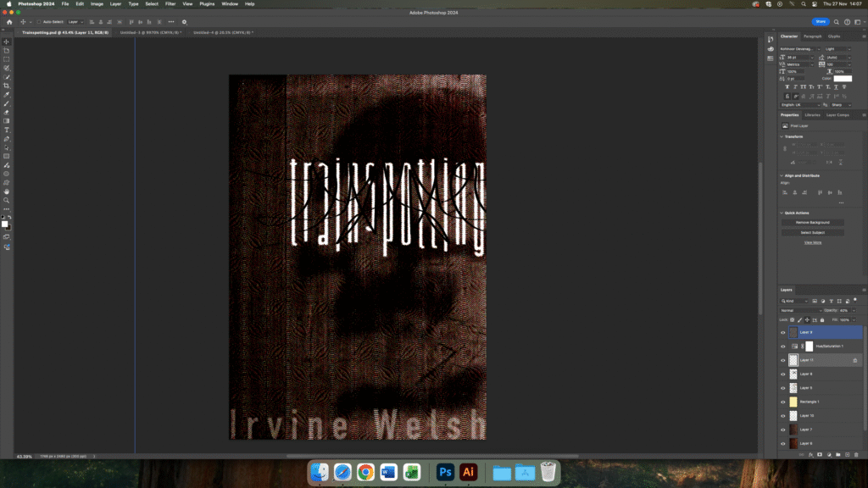868x488 pixels.
Task: Click the Home icon in options bar
Action: coord(8,21)
